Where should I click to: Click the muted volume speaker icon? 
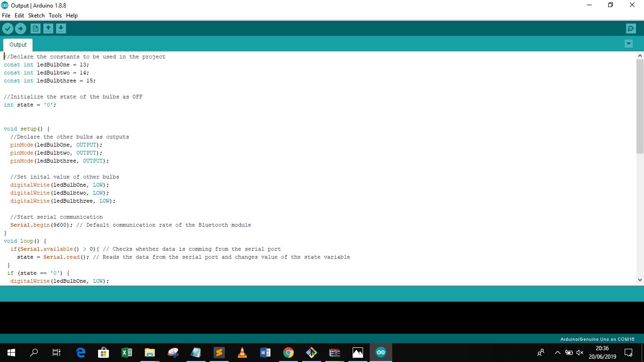coord(580,353)
